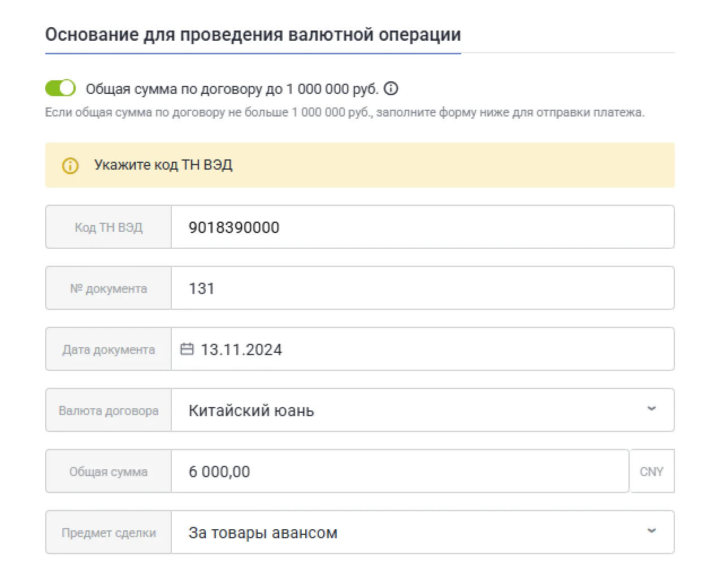Click the 'Дата документа' field label
Viewport: 728px width, 562px height.
[109, 349]
